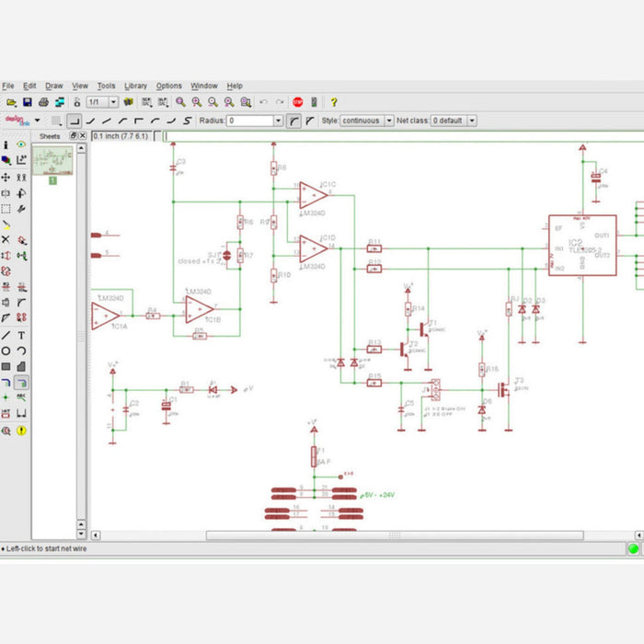
Task: Click the Show (eye) tool icon
Action: coord(21,145)
